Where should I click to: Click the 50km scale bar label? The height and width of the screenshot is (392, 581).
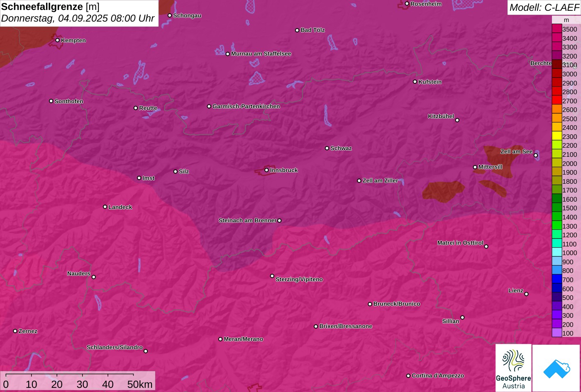coord(140,384)
